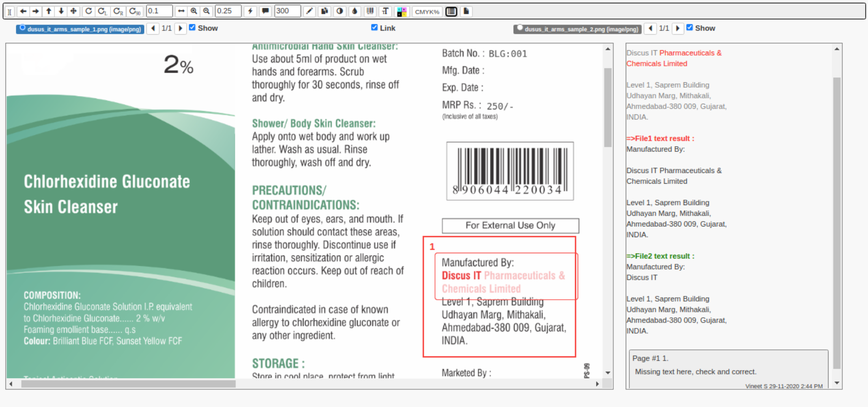The width and height of the screenshot is (868, 407).
Task: Click '=>File2 text result :' heading
Action: click(x=660, y=256)
